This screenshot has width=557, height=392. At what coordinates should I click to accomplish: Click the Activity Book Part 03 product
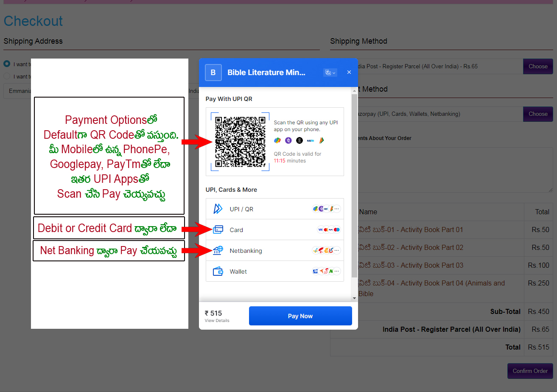(411, 265)
